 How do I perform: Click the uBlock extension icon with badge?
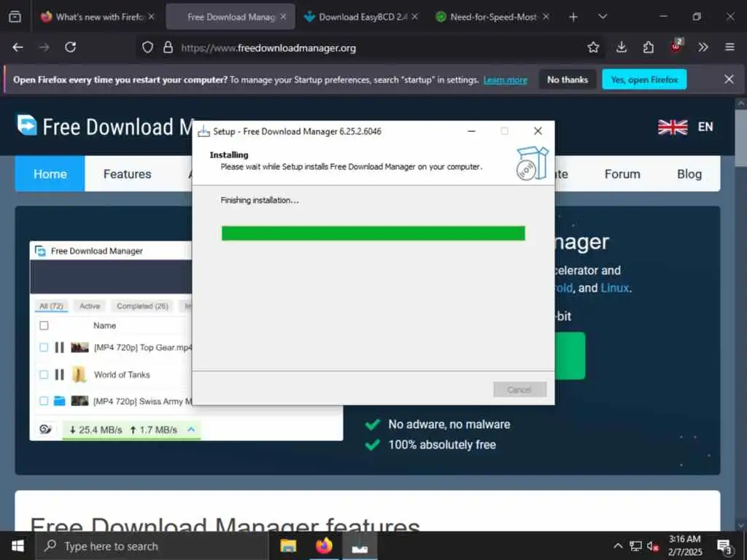(676, 46)
